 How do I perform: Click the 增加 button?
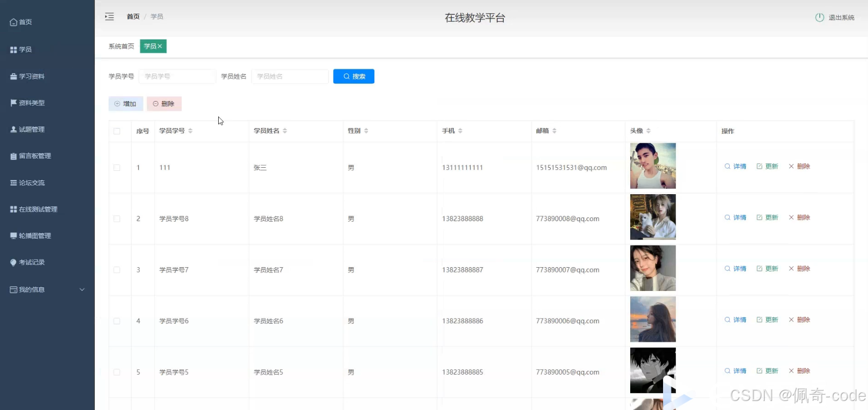126,104
